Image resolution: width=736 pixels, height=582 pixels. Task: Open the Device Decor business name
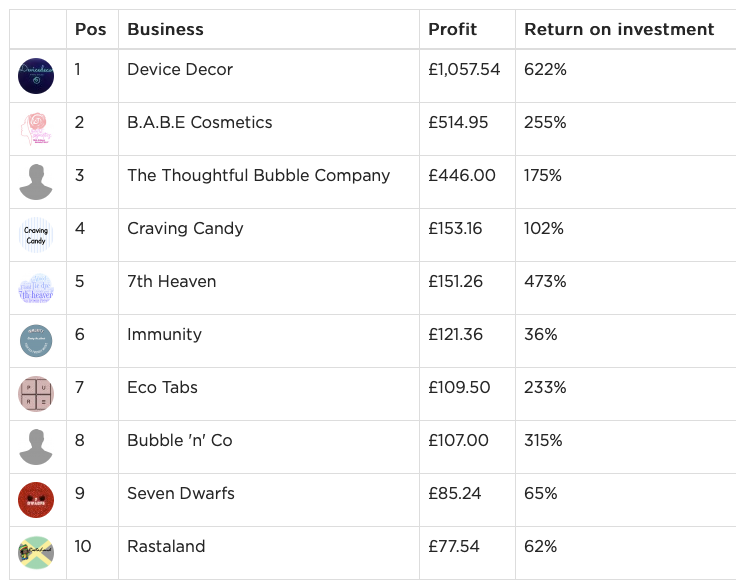point(180,69)
